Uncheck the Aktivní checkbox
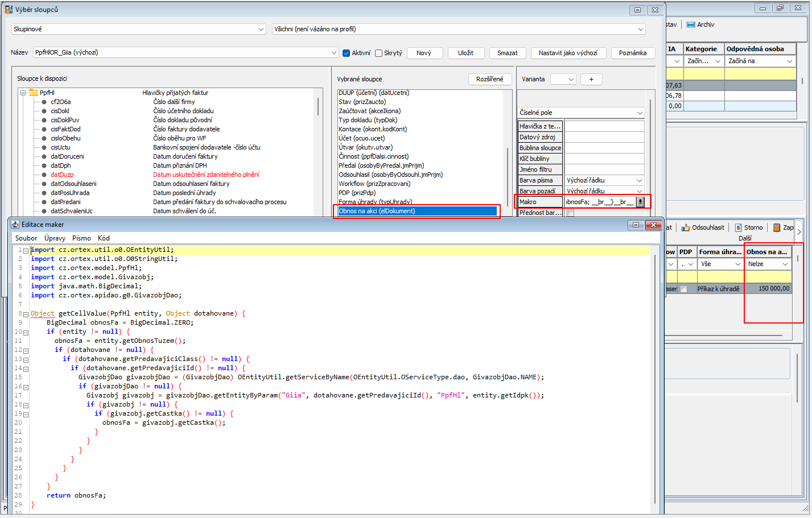812x518 pixels. tap(346, 53)
